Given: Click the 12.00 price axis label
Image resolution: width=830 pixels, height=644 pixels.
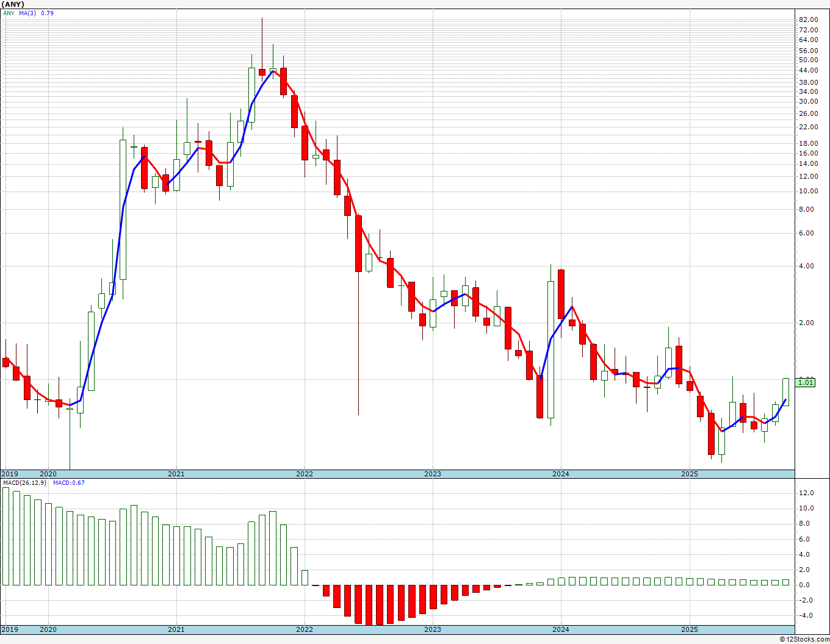Looking at the screenshot, I should [x=808, y=177].
